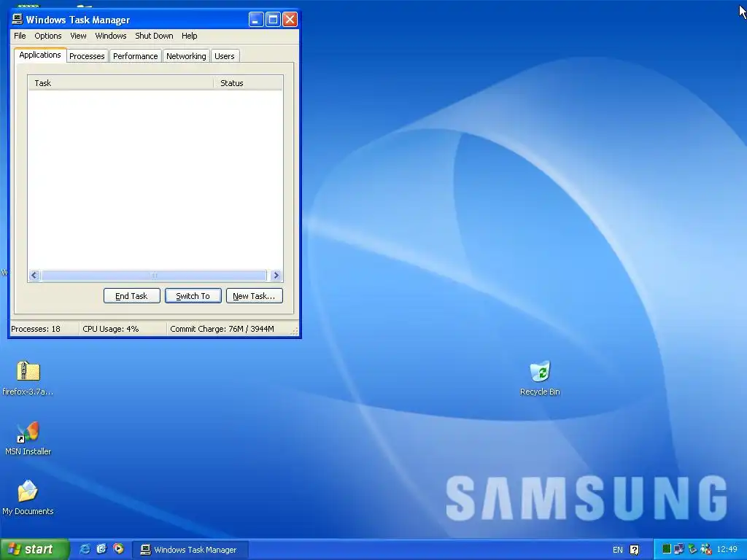Click the New Task... button
This screenshot has height=560, width=747.
[x=254, y=296]
